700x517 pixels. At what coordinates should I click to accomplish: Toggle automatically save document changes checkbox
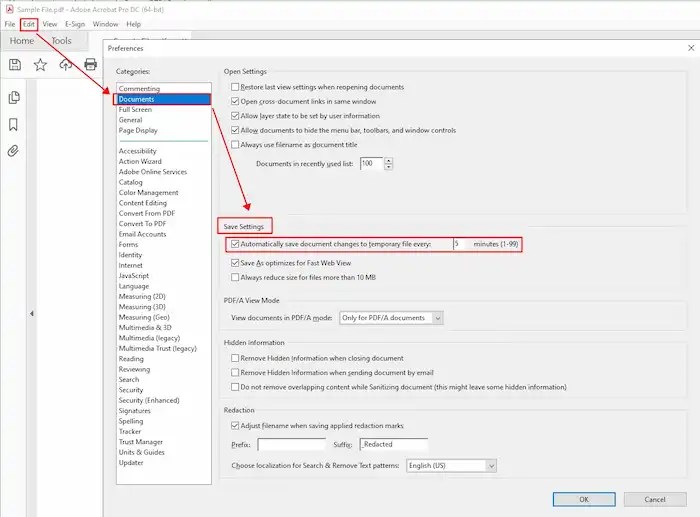click(235, 244)
